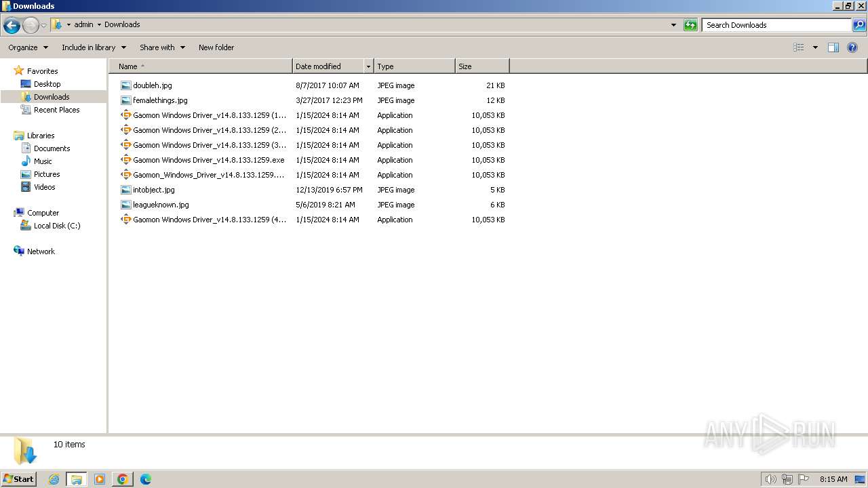This screenshot has height=488, width=868.
Task: Open the Documents library
Action: point(52,148)
